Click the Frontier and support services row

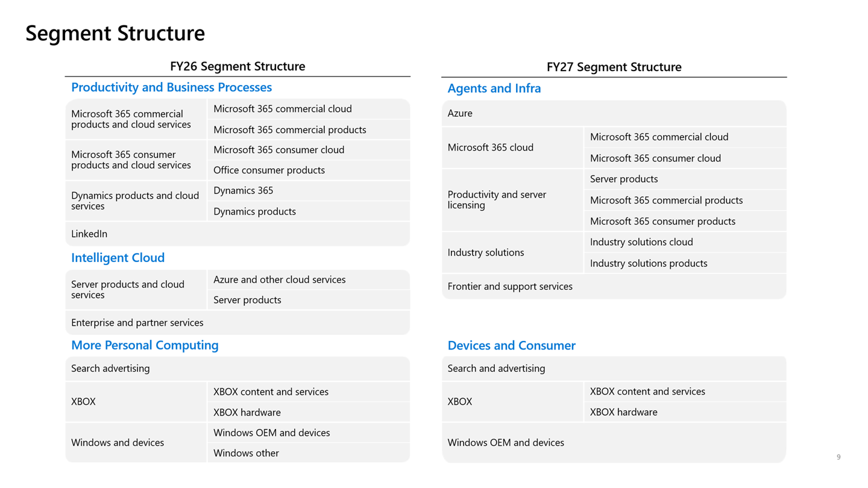point(614,287)
